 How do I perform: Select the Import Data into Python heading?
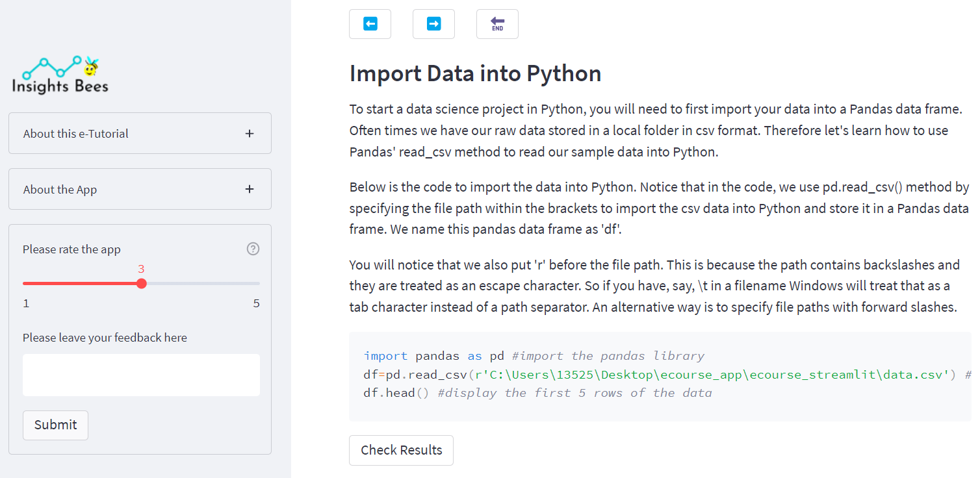(x=475, y=73)
